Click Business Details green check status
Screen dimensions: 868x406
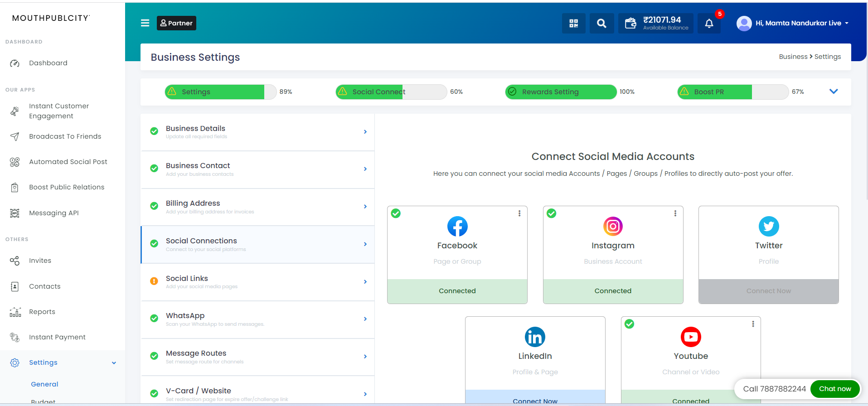[154, 131]
